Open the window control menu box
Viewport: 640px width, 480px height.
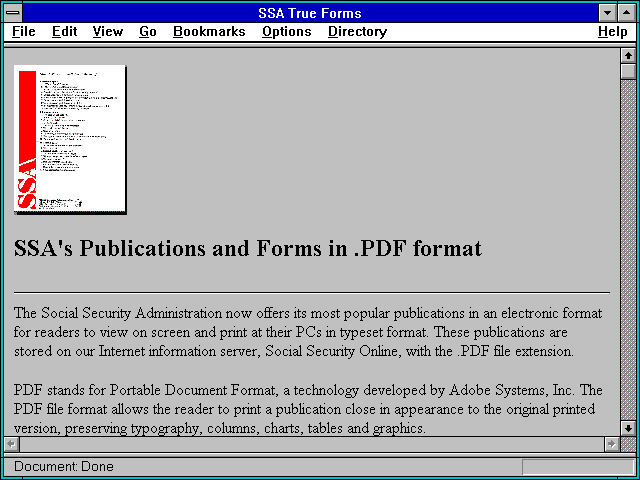13,13
